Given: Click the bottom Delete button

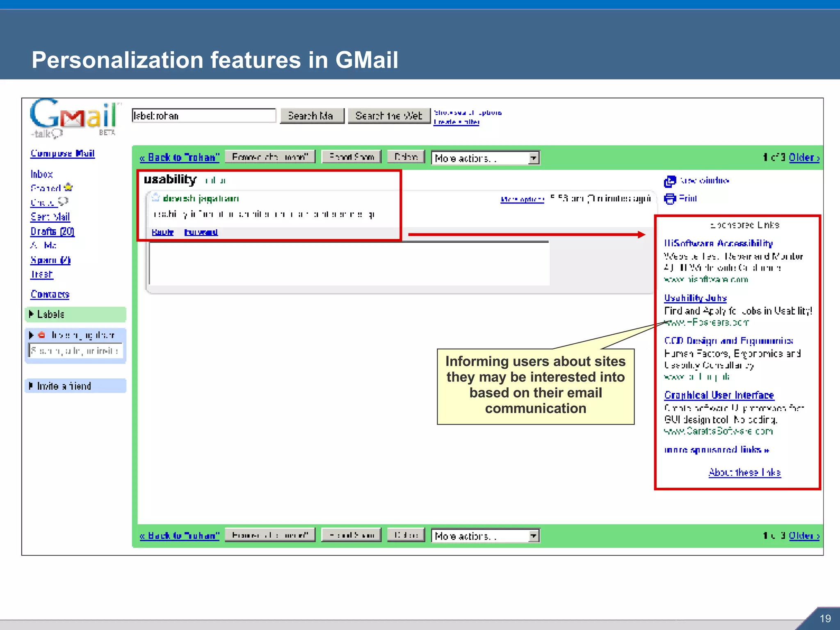Looking at the screenshot, I should coord(406,535).
